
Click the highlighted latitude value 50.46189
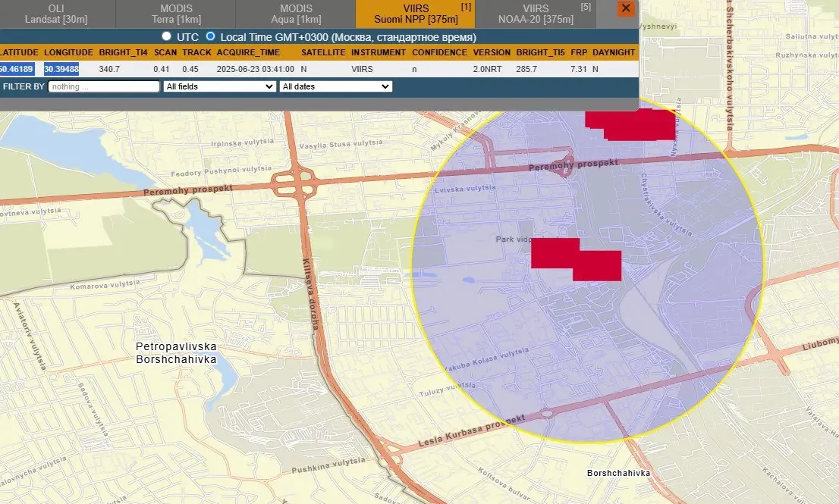[17, 69]
